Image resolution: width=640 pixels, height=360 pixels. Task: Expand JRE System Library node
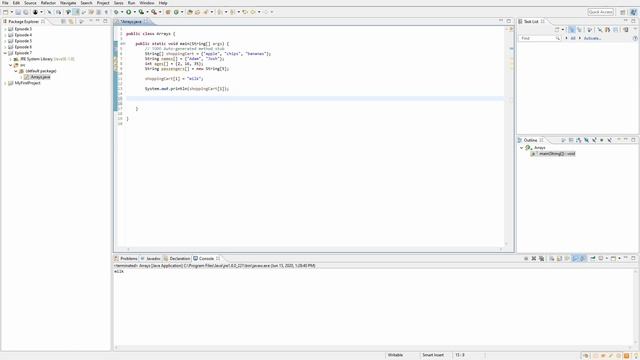[x=11, y=59]
